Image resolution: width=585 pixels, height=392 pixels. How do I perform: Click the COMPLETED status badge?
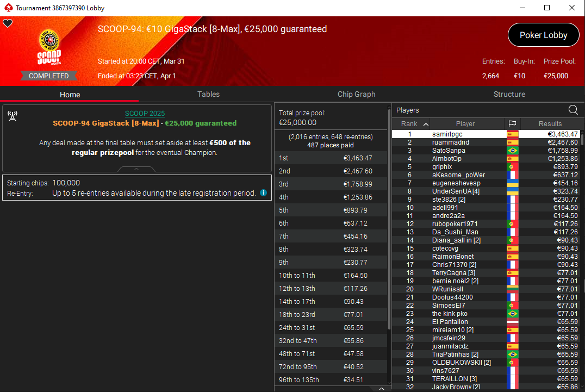coord(49,76)
